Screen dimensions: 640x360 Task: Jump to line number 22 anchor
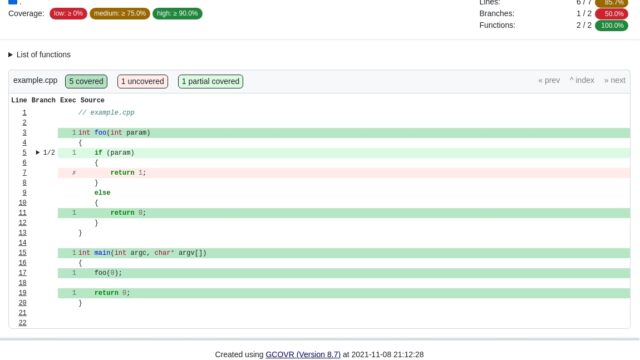(22, 322)
